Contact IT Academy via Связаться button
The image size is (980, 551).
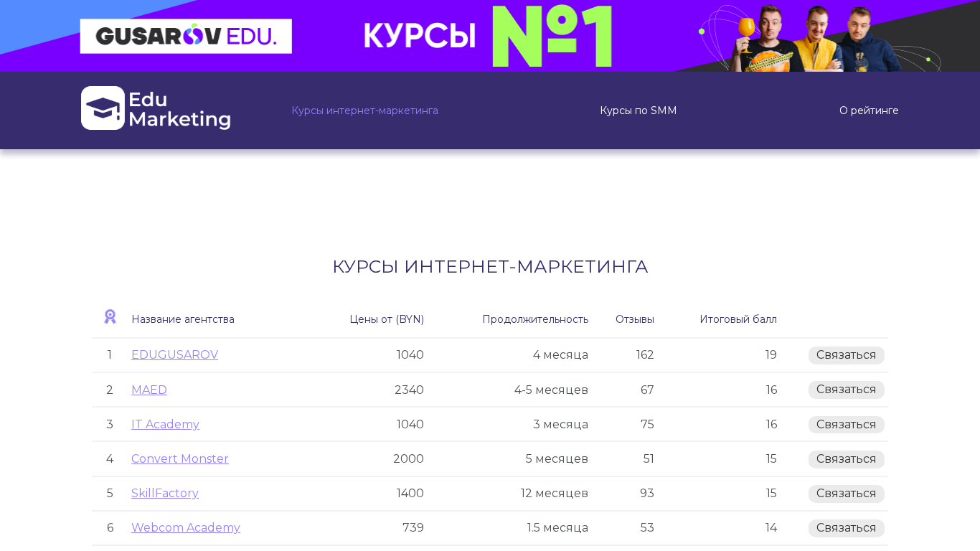(x=847, y=425)
